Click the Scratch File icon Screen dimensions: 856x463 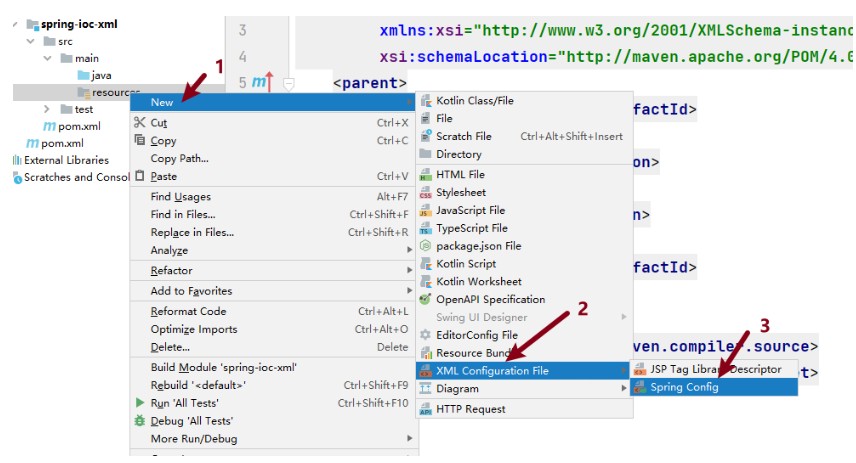(426, 136)
